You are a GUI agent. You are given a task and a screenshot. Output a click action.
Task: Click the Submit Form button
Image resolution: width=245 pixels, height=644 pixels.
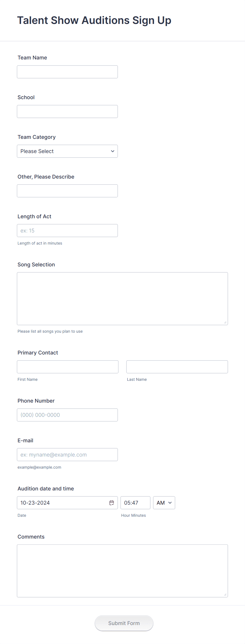(124, 623)
